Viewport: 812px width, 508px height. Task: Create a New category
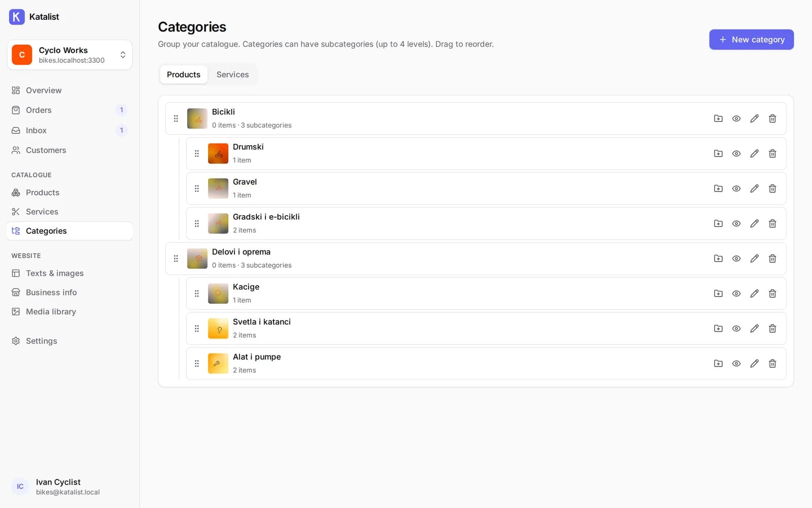751,40
